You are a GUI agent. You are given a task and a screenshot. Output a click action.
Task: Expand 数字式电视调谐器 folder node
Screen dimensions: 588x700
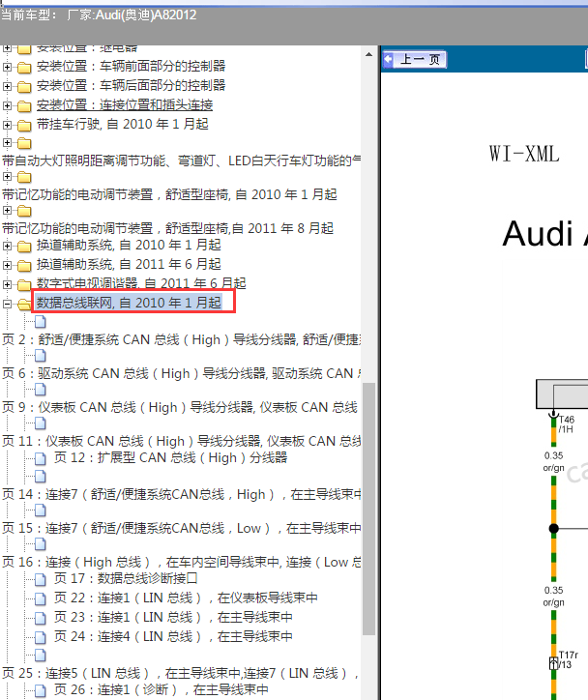[x=7, y=284]
